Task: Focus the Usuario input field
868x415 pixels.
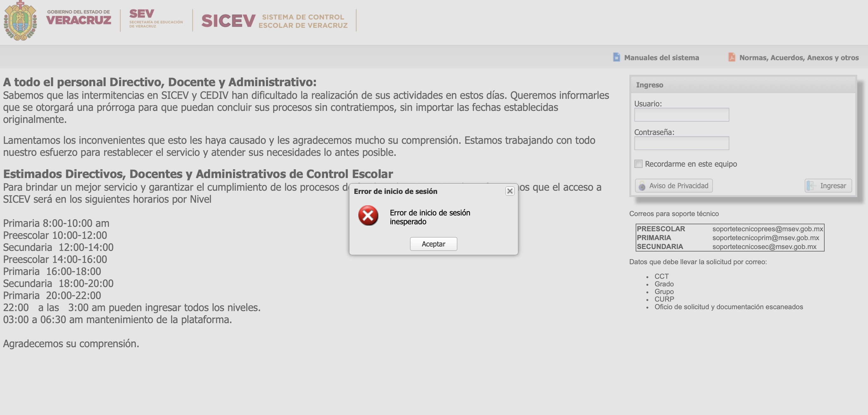Action: tap(681, 115)
